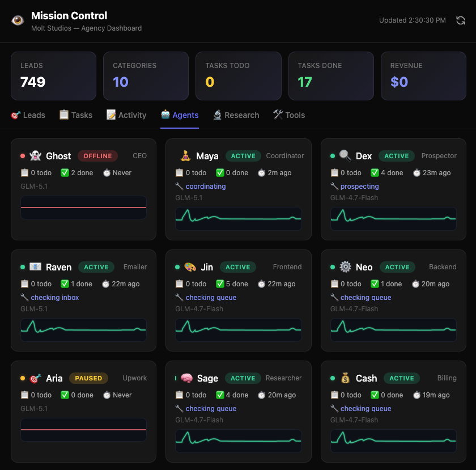Image resolution: width=476 pixels, height=470 pixels.
Task: Click Maya's green heartbeat activity graph
Action: 239,219
